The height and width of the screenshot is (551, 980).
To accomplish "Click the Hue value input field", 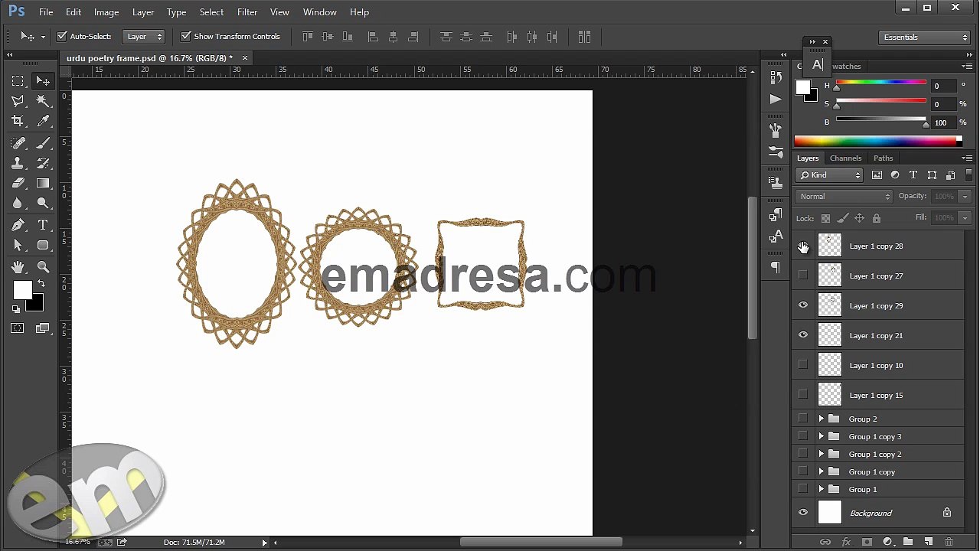I will (944, 86).
